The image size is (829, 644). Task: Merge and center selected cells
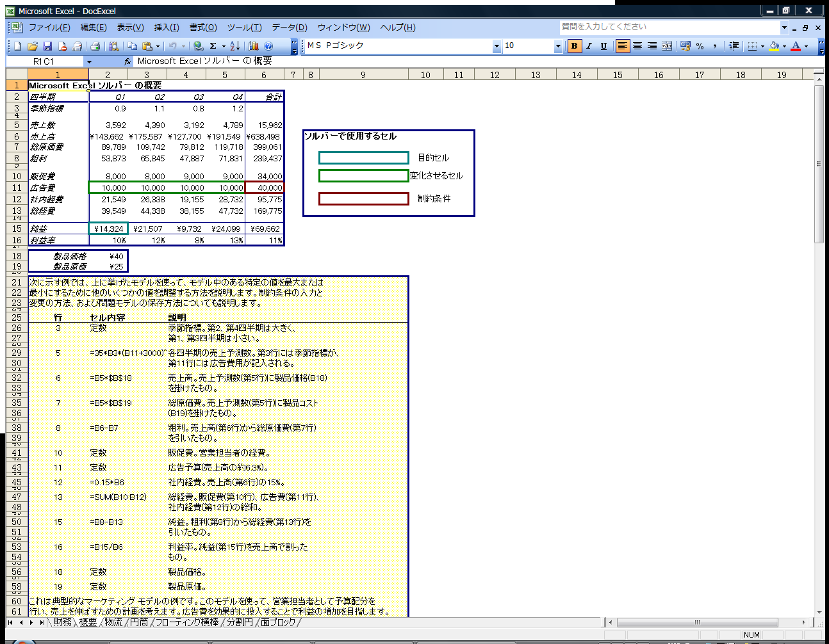[667, 46]
